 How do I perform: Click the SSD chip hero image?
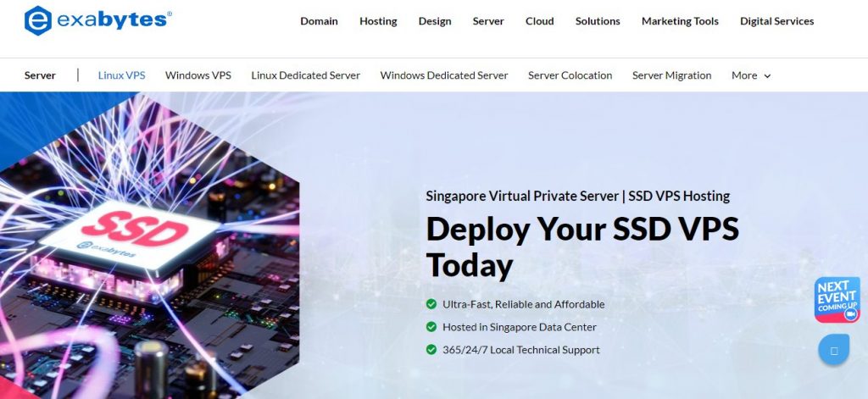149,245
